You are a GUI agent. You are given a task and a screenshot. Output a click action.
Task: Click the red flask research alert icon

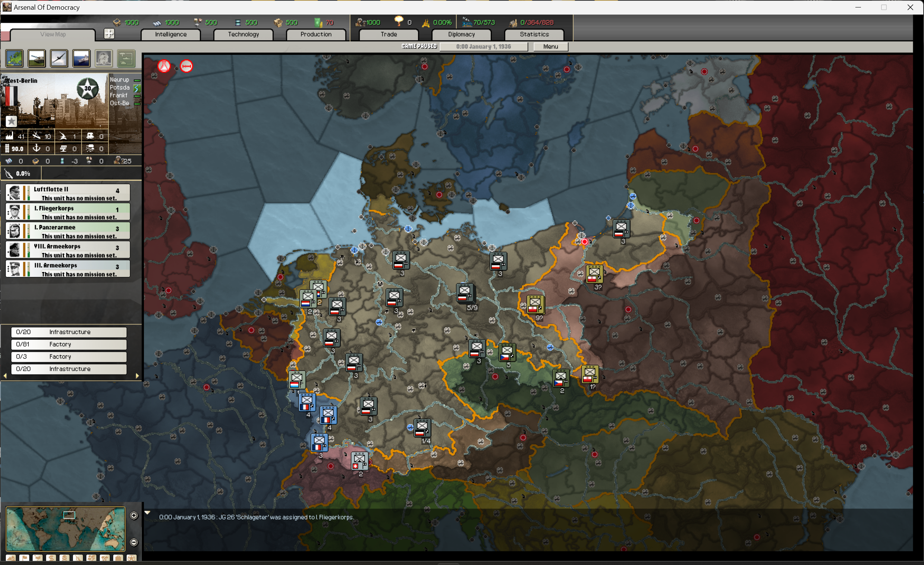164,66
